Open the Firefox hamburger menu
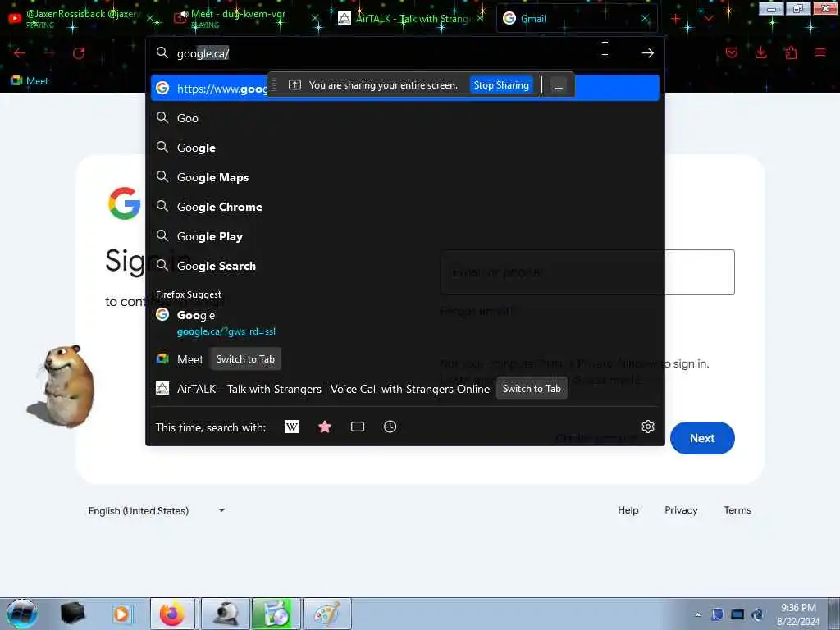Image resolution: width=840 pixels, height=630 pixels. pyautogui.click(x=819, y=52)
